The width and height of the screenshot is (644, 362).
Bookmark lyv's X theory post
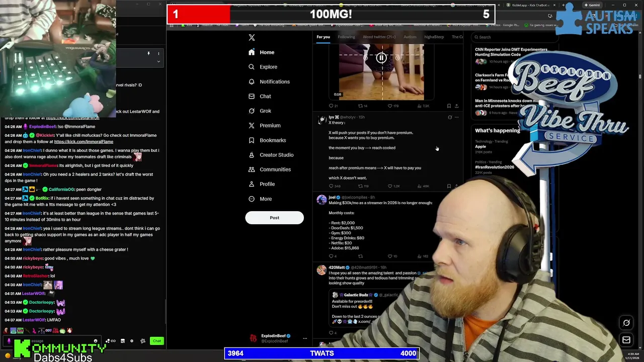[x=449, y=186]
